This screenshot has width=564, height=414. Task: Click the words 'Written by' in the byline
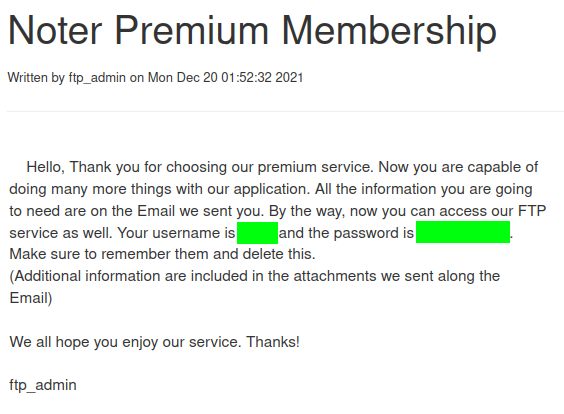[x=36, y=78]
